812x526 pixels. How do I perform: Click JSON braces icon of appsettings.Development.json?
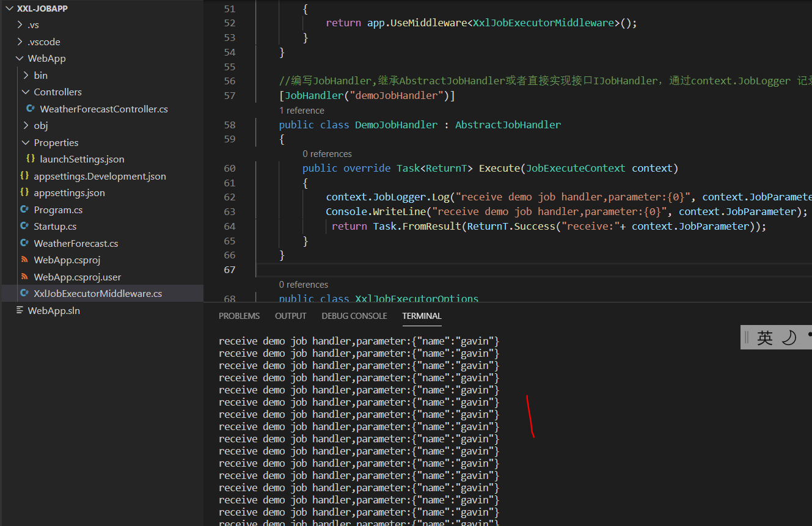[24, 176]
